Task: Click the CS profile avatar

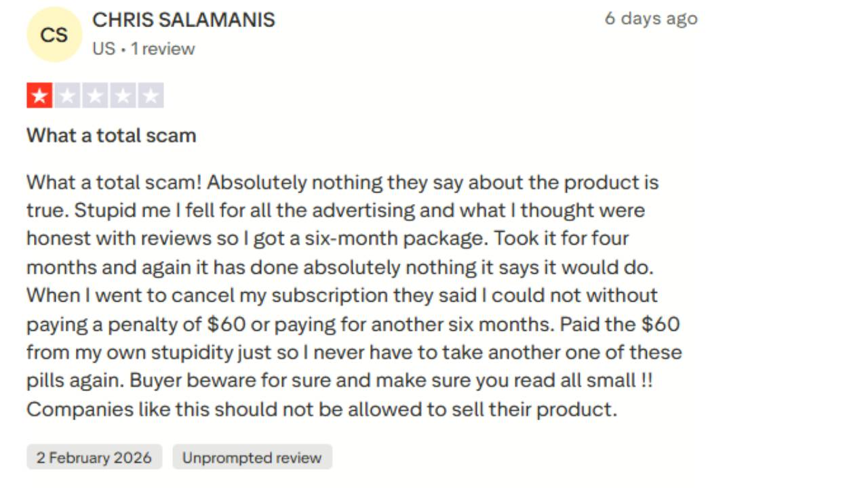Action: point(54,35)
